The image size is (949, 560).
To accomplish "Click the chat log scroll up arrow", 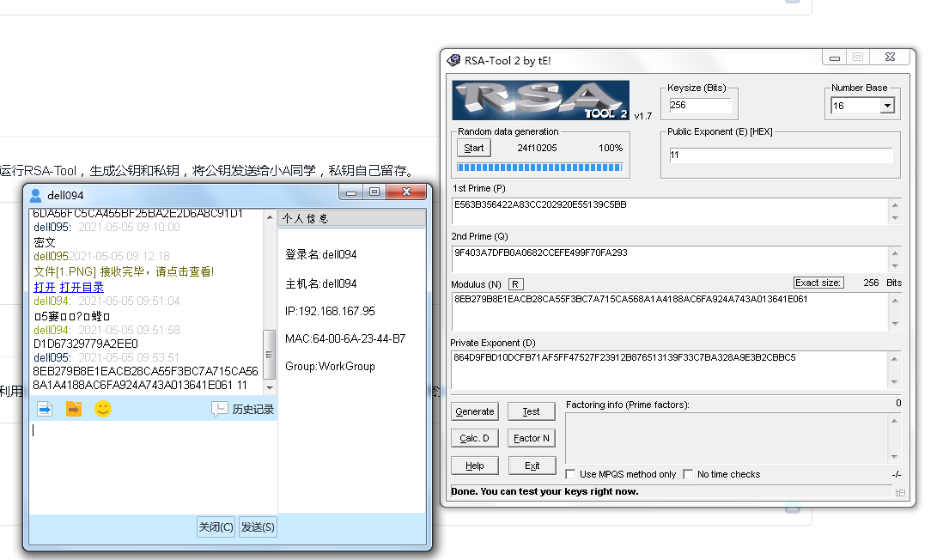I will click(x=270, y=216).
